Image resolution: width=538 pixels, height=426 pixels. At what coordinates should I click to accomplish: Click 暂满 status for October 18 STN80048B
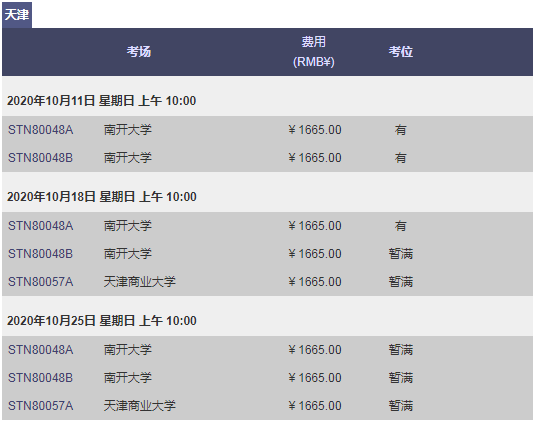click(x=400, y=254)
